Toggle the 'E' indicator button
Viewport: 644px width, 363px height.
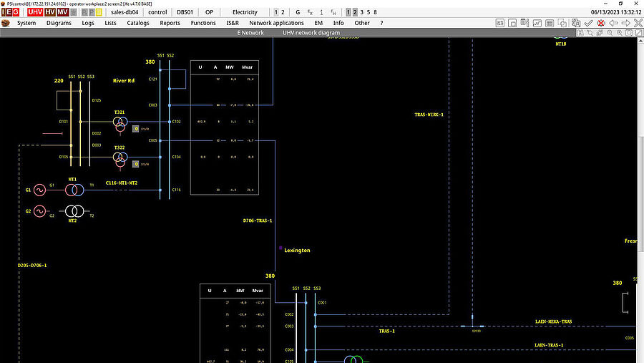10,12
